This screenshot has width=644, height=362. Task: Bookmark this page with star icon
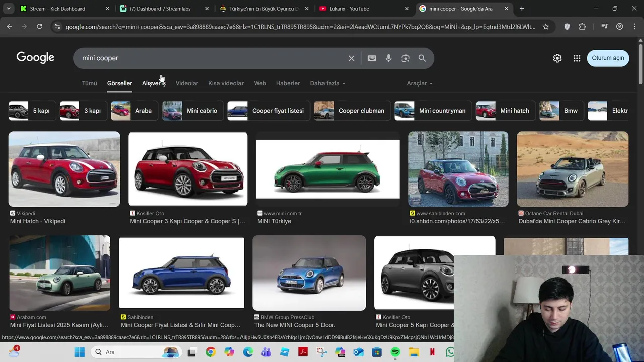(546, 27)
